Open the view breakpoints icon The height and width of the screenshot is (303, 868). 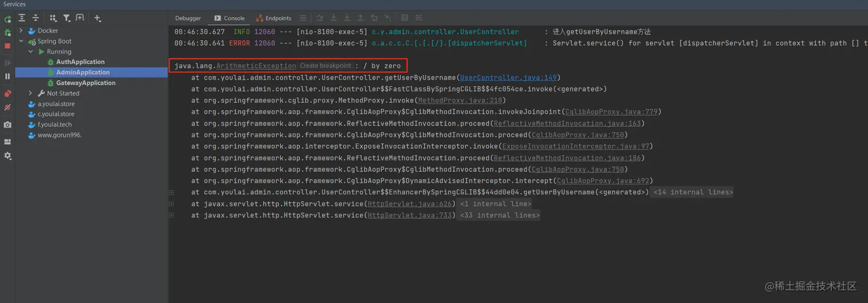7,93
